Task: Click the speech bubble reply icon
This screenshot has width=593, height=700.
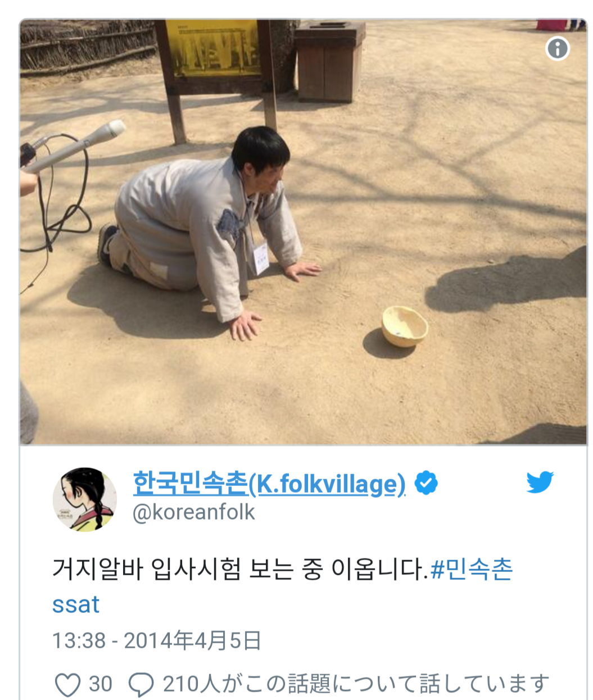Action: pos(141,684)
